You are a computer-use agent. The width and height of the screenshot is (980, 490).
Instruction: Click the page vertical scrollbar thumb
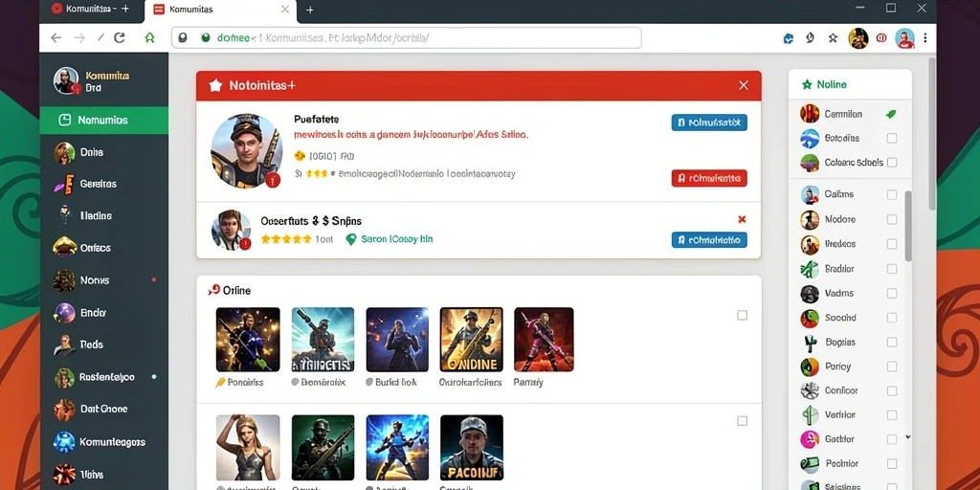(907, 226)
